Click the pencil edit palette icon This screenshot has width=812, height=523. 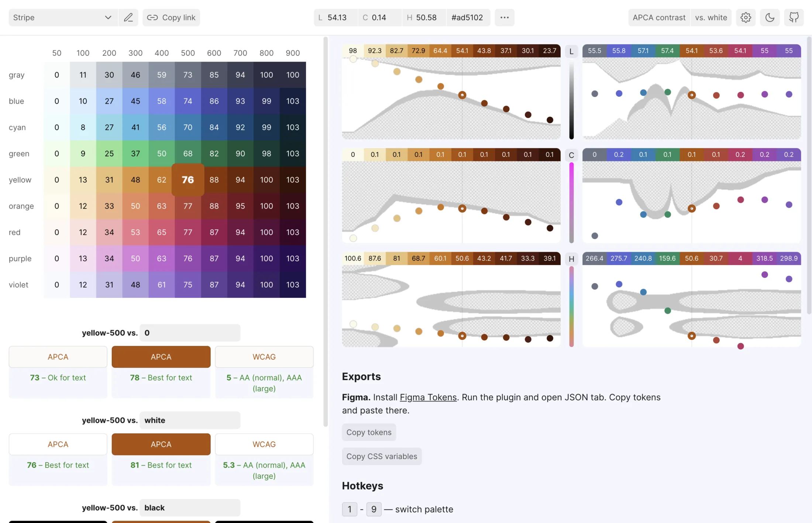coord(128,17)
